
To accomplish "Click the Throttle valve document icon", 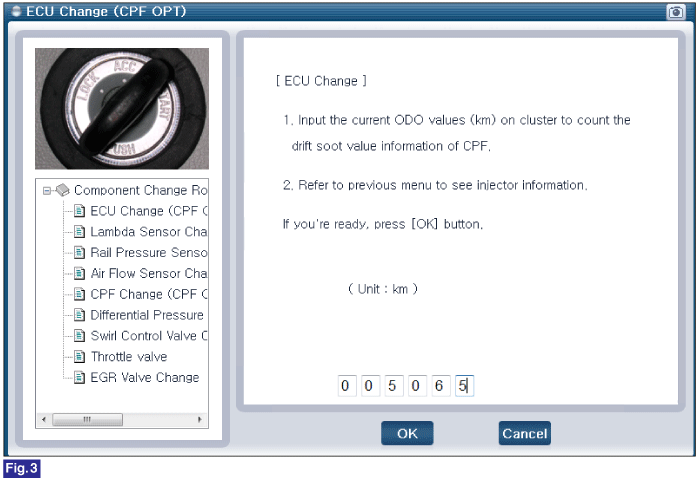I will coord(79,356).
